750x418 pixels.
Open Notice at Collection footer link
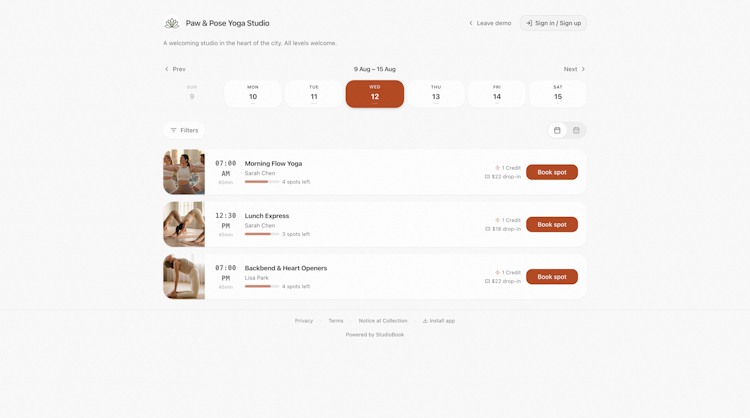coord(383,321)
